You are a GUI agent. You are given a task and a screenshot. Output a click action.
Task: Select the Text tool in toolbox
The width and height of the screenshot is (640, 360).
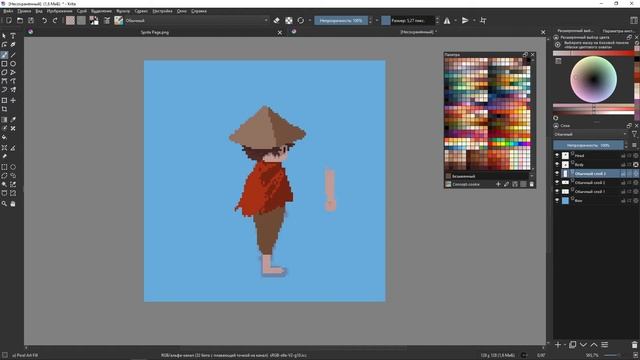tap(13, 36)
